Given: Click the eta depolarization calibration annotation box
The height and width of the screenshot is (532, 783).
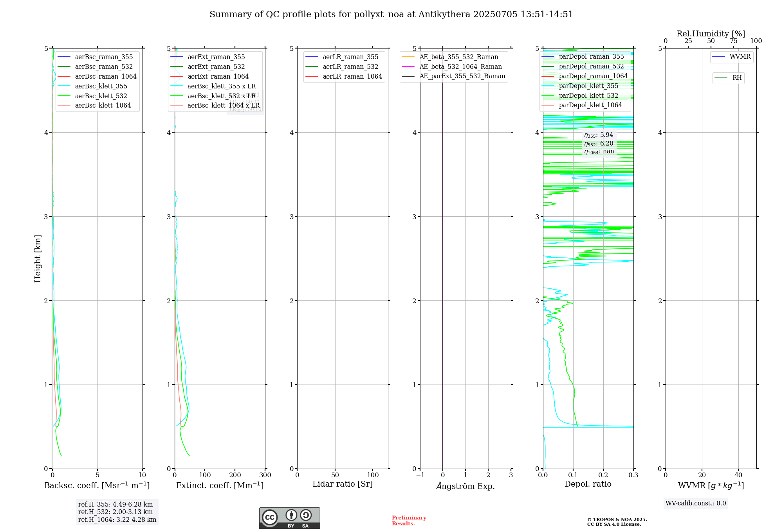Looking at the screenshot, I should pyautogui.click(x=599, y=143).
